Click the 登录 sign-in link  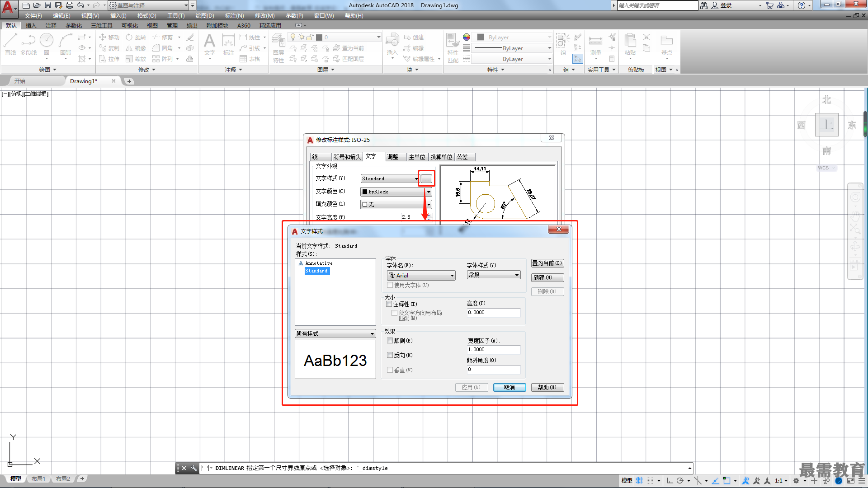tap(726, 5)
